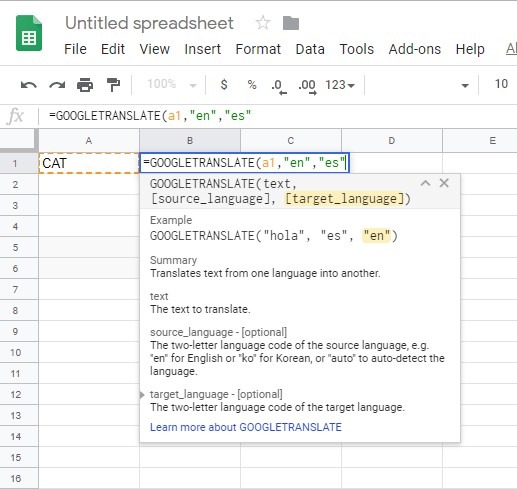This screenshot has height=489, width=517.
Task: Click the Redo arrow
Action: coord(57,85)
